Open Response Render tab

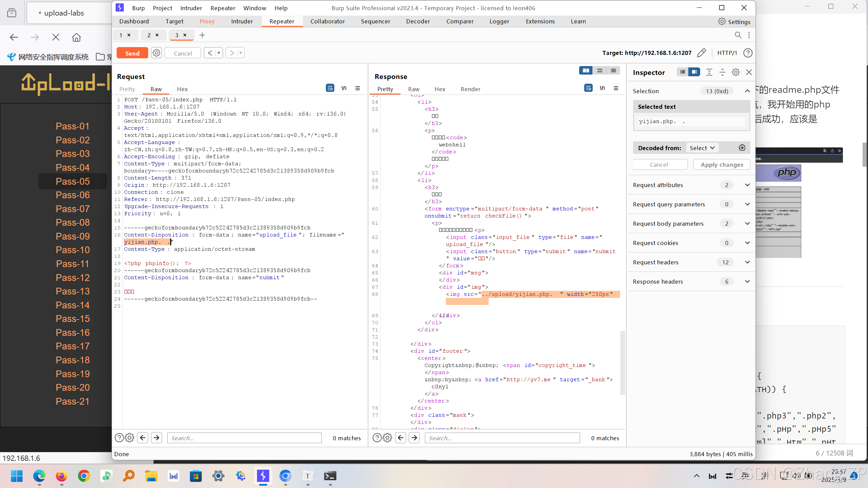pos(470,89)
